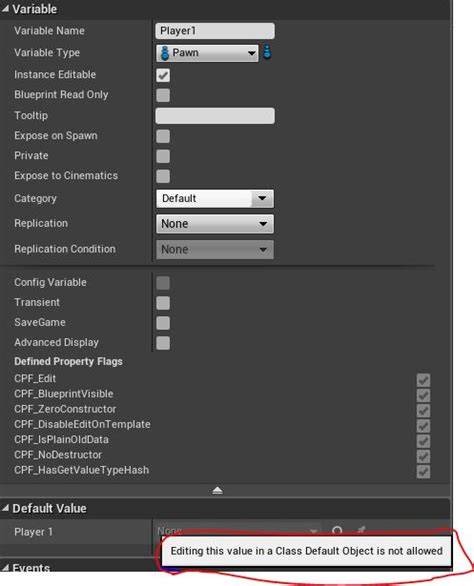Open the Variable Type Pawn dropdown

coord(207,53)
